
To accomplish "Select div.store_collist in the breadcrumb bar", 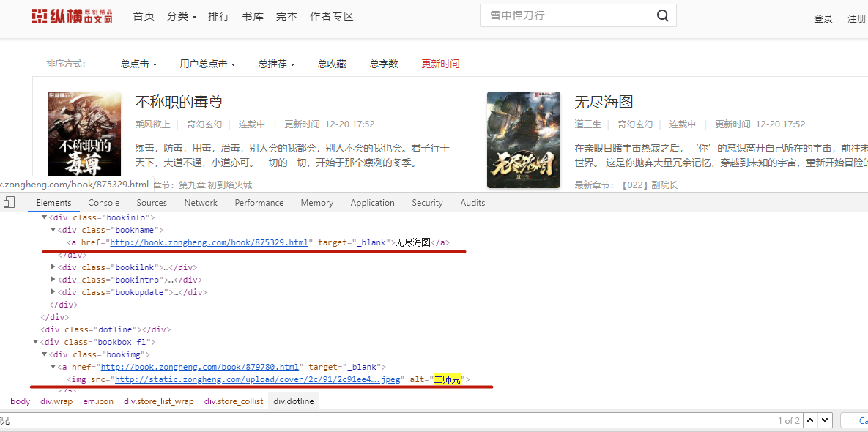I will click(234, 401).
